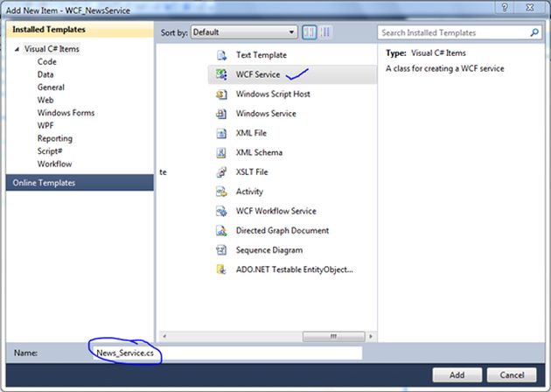
Task: Click the Add button
Action: (457, 375)
